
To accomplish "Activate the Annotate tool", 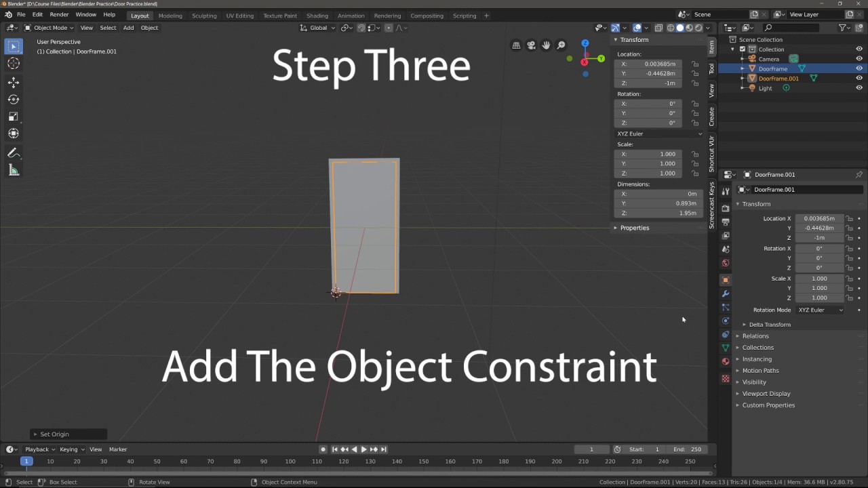I will pos(14,152).
